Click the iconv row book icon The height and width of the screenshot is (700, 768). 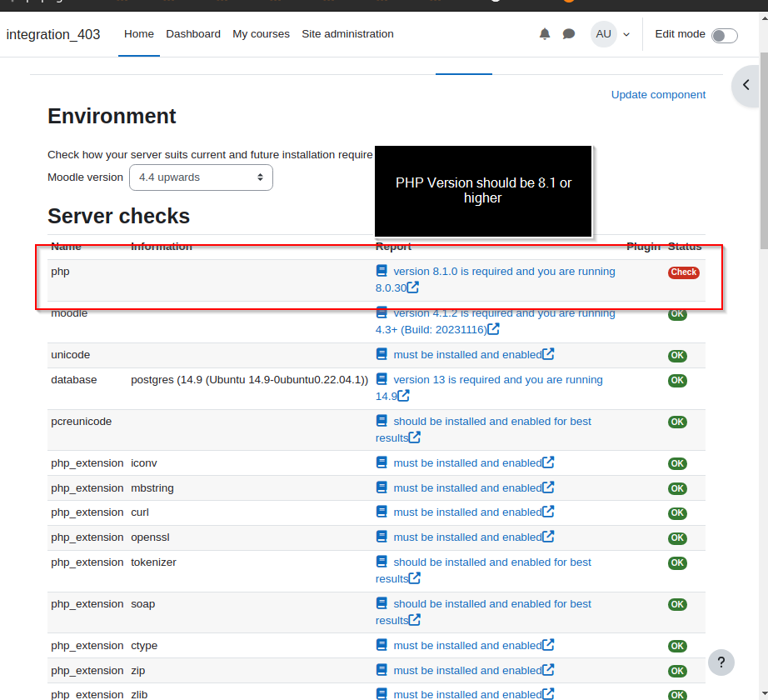point(382,462)
